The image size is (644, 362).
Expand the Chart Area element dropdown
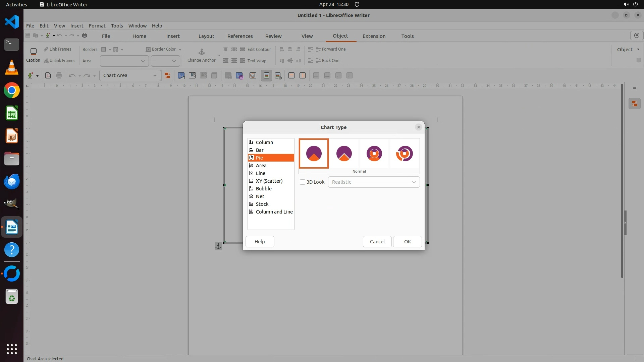pos(155,75)
